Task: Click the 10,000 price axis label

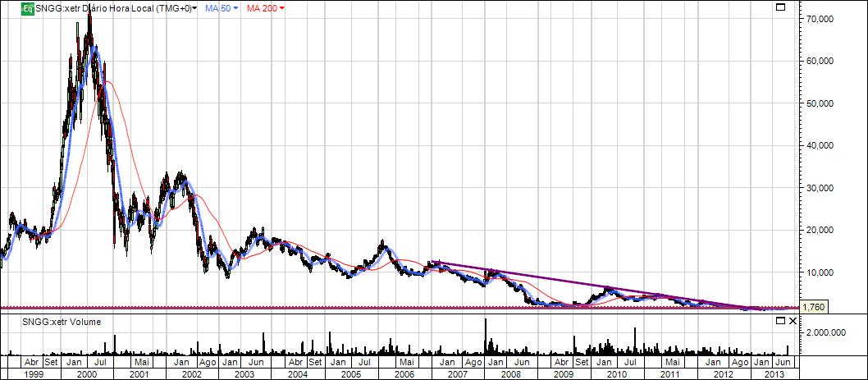Action: [818, 272]
